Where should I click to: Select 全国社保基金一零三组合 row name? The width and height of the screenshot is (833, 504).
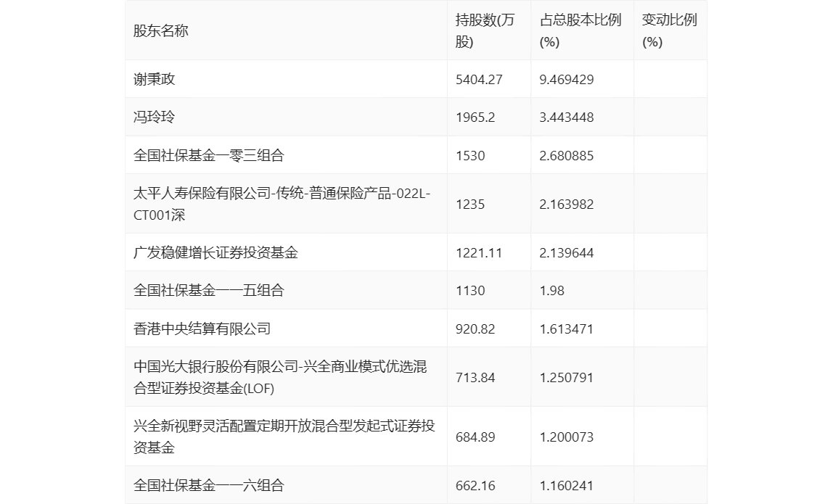[x=209, y=155]
